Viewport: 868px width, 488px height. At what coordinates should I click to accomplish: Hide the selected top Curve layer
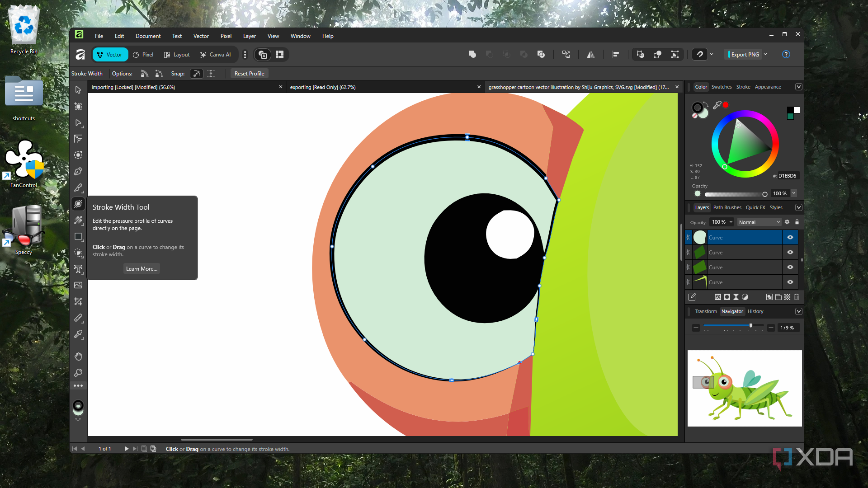click(790, 237)
